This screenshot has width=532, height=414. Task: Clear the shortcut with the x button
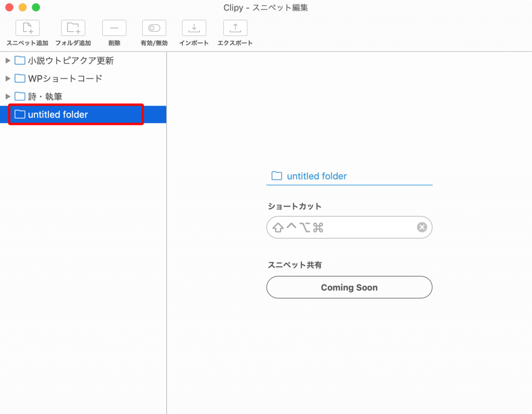(x=422, y=227)
